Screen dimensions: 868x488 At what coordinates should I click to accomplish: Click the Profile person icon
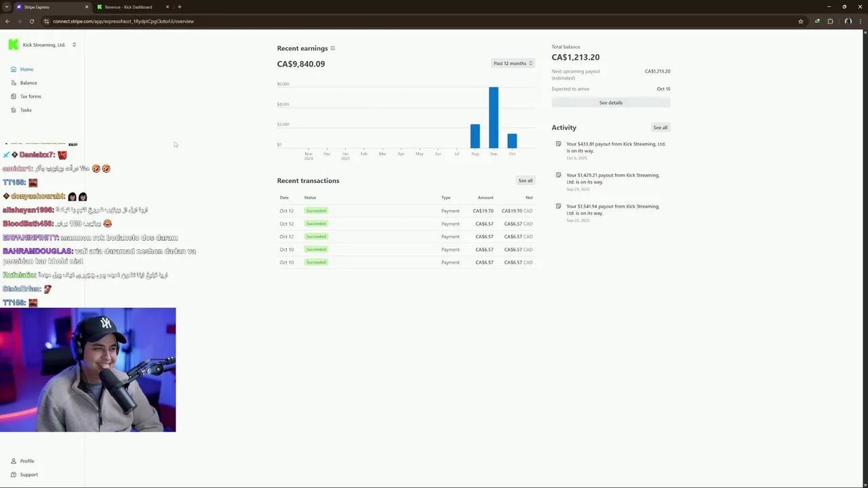click(14, 461)
